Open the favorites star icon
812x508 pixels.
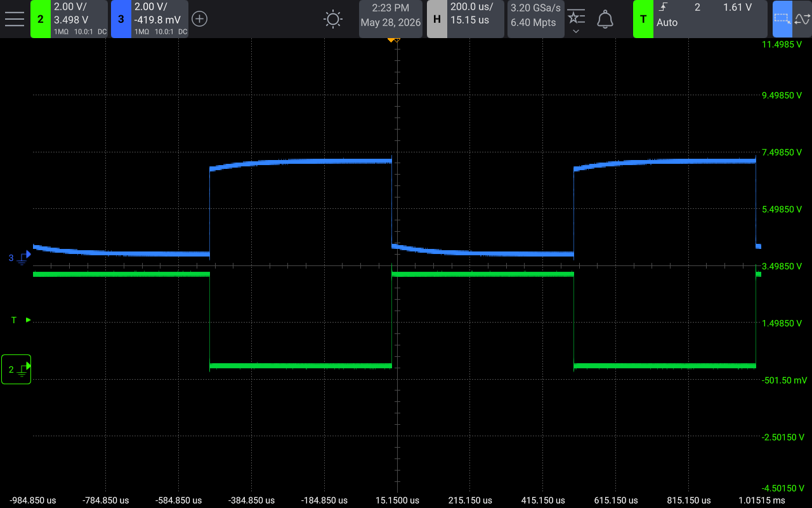click(x=576, y=17)
